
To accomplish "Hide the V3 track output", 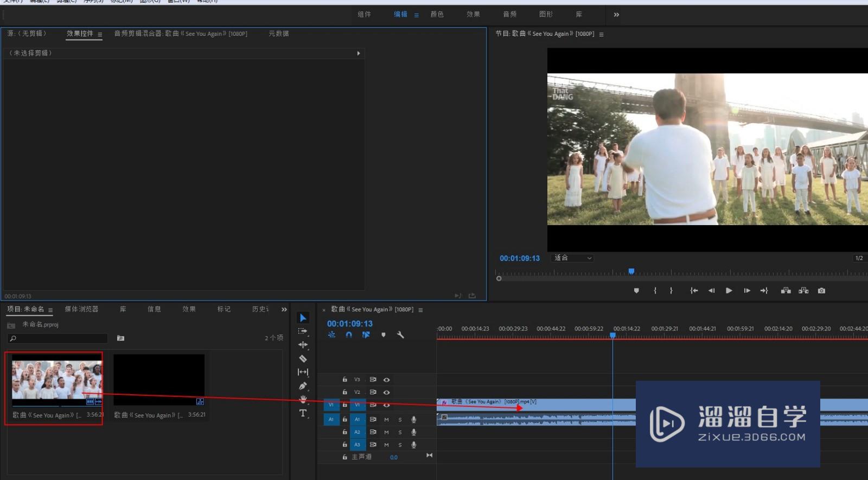I will pos(386,380).
